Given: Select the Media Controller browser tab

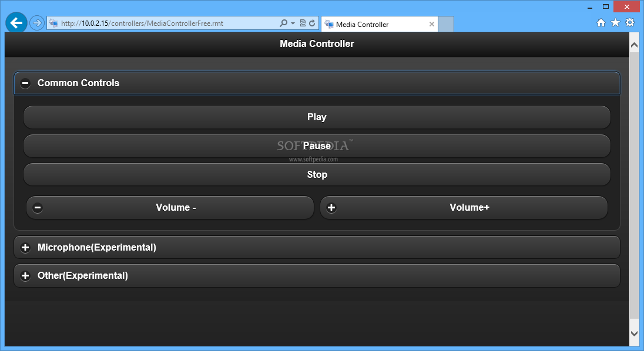Looking at the screenshot, I should (380, 24).
